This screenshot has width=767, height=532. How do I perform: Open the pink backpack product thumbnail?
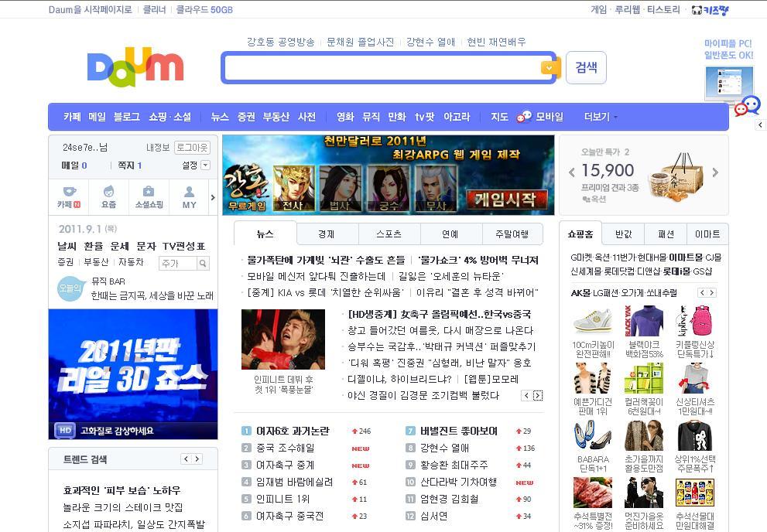pyautogui.click(x=695, y=322)
